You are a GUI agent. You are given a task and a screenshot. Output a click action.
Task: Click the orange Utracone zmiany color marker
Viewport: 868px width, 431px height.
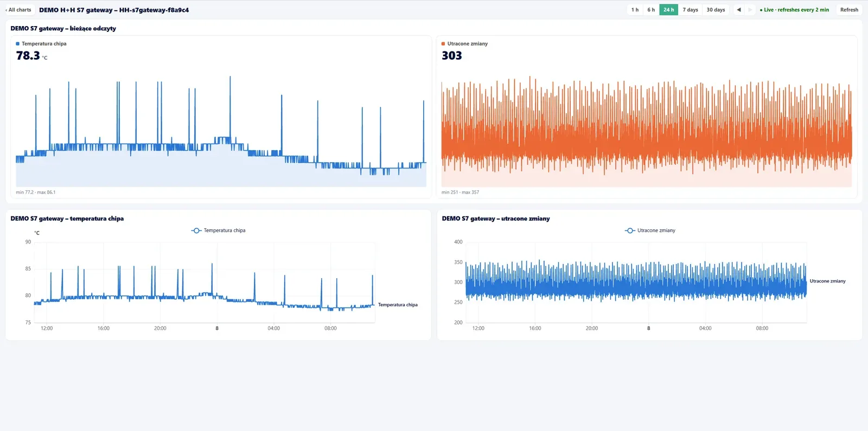click(443, 44)
